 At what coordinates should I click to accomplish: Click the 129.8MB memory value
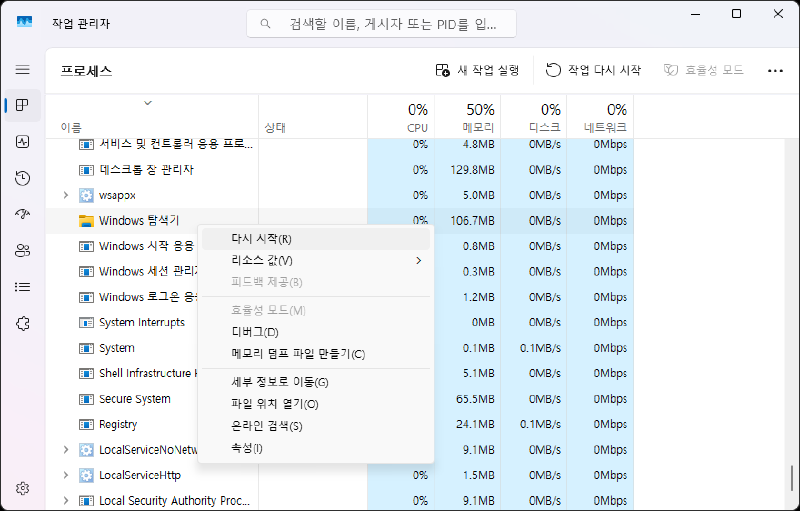pyautogui.click(x=472, y=170)
